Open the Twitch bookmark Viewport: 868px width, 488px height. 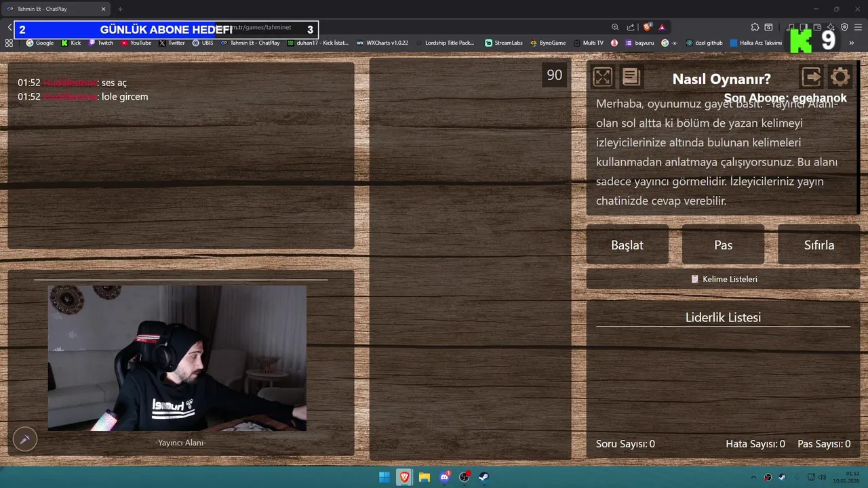(x=101, y=43)
